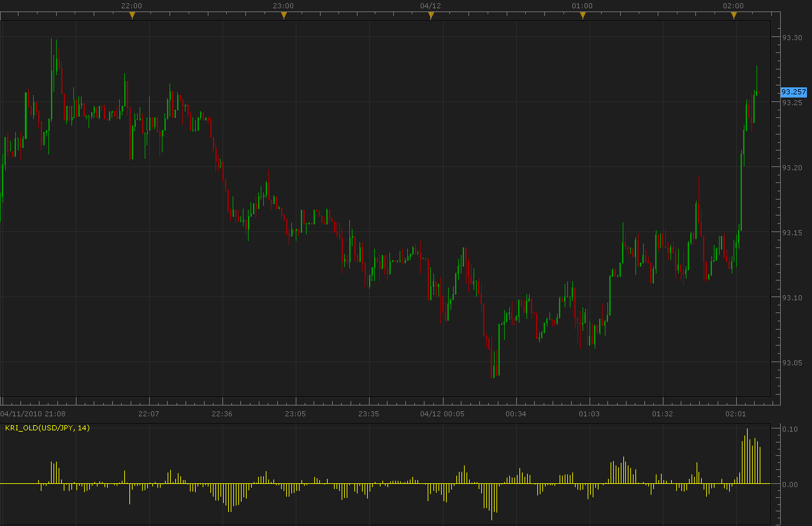Click the 22:36 time axis label
The image size is (812, 526).
(x=222, y=414)
